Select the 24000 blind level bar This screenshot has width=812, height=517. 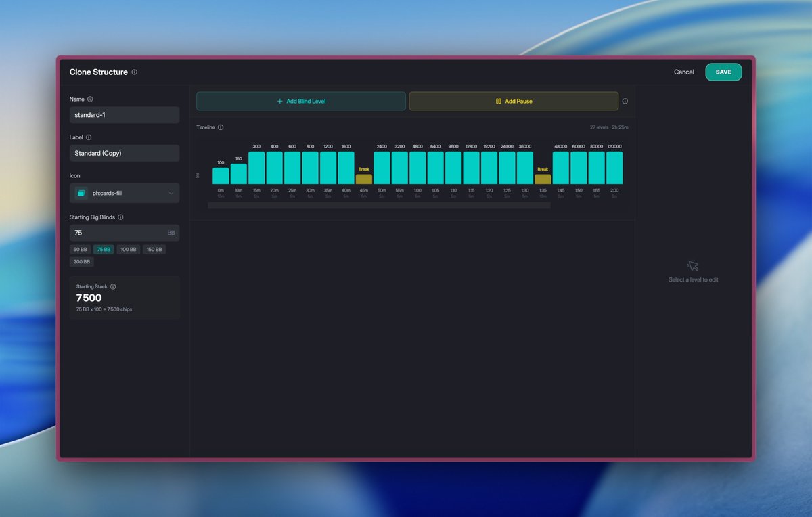tap(507, 168)
